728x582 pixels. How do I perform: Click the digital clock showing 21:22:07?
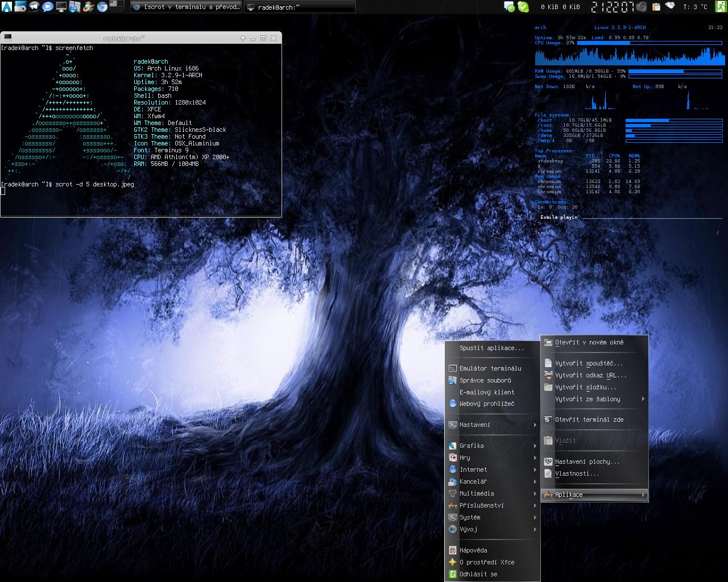pyautogui.click(x=613, y=7)
